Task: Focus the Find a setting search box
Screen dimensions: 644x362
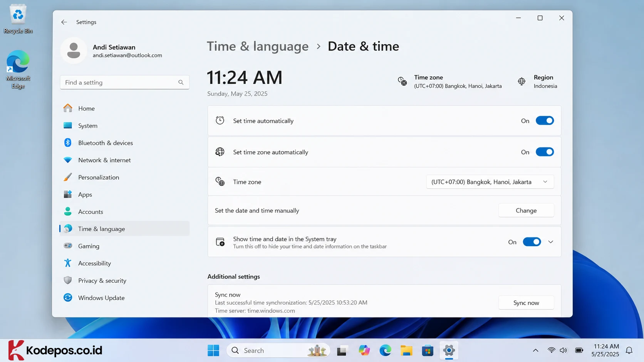Action: 124,82
